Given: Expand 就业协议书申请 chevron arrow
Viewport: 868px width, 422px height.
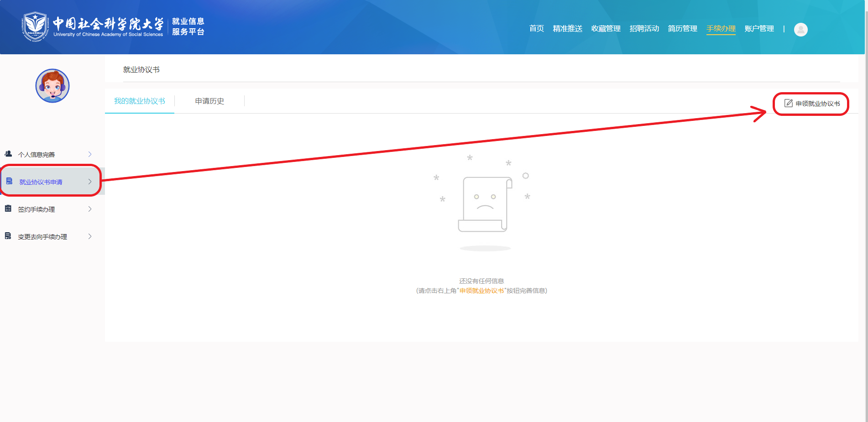Looking at the screenshot, I should tap(90, 182).
